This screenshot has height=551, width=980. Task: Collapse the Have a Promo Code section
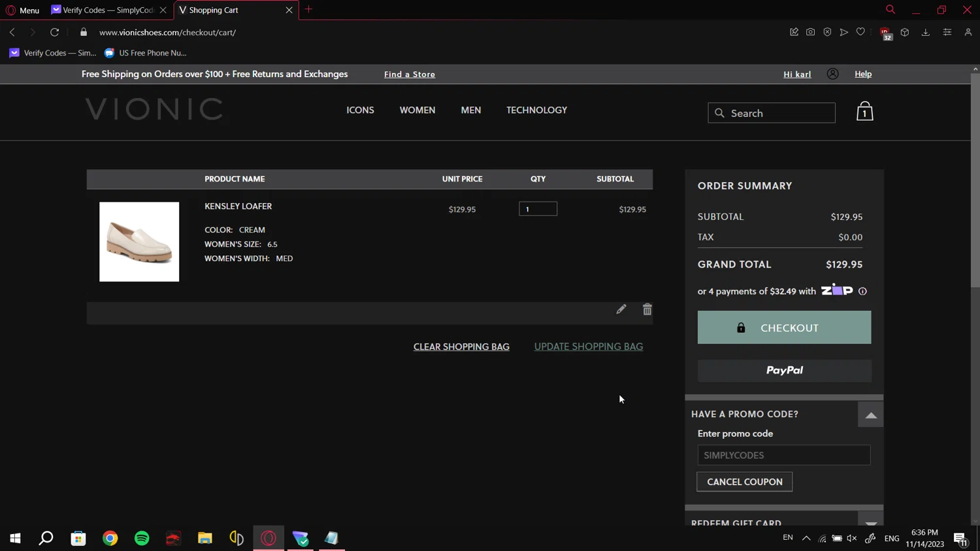(x=870, y=415)
